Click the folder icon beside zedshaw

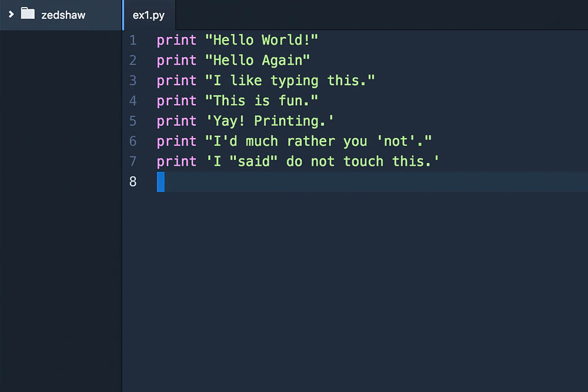(x=28, y=15)
